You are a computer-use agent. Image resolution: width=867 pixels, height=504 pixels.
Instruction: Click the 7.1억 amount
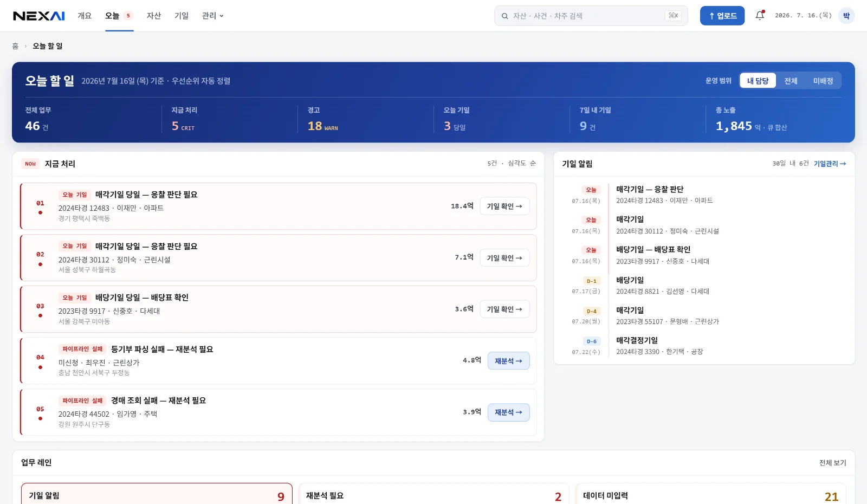pos(464,257)
